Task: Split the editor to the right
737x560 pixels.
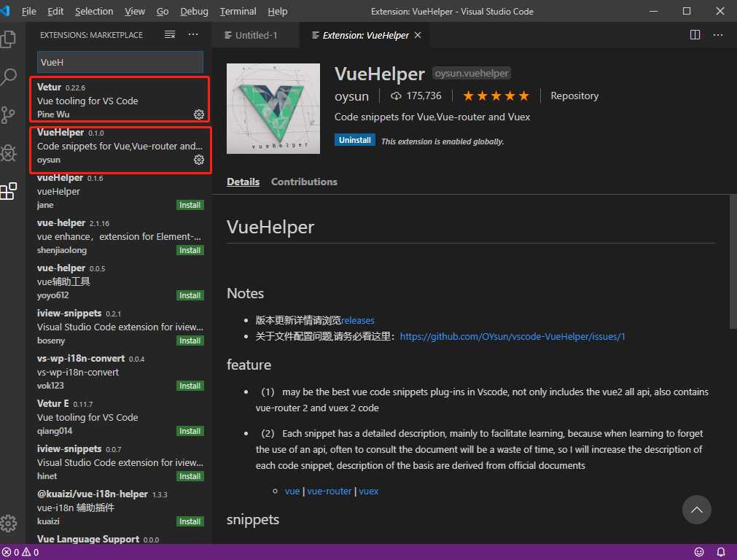Action: pyautogui.click(x=695, y=35)
